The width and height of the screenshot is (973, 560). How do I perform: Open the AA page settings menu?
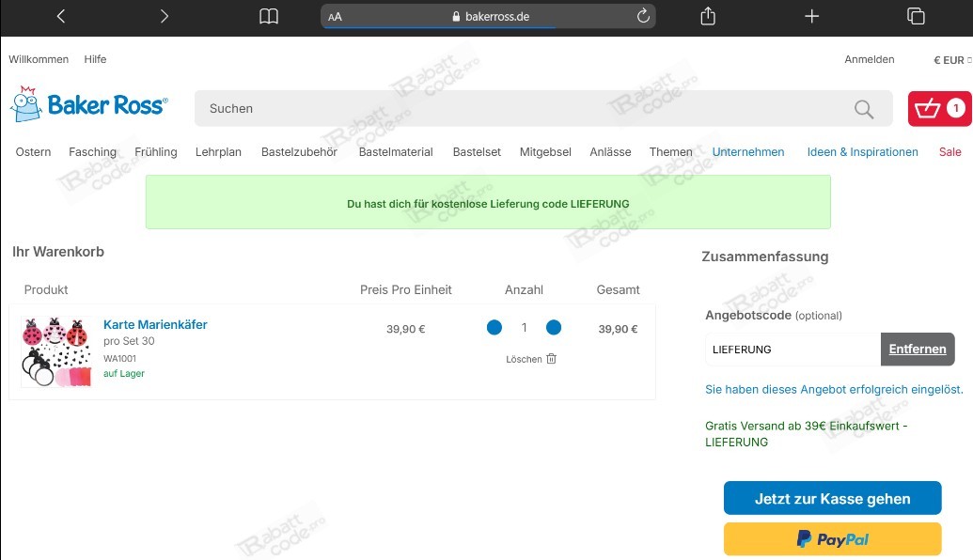click(x=334, y=16)
